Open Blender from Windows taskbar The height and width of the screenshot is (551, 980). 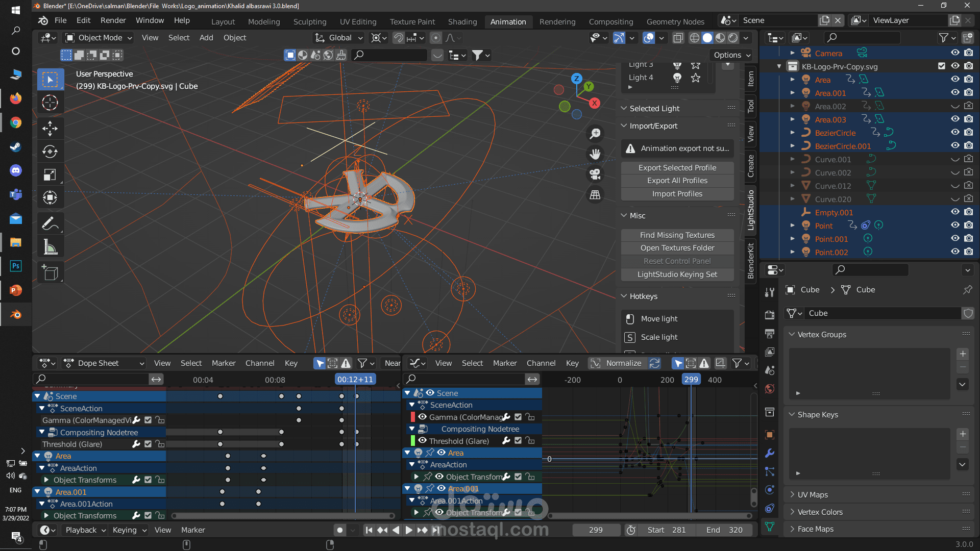(x=16, y=315)
